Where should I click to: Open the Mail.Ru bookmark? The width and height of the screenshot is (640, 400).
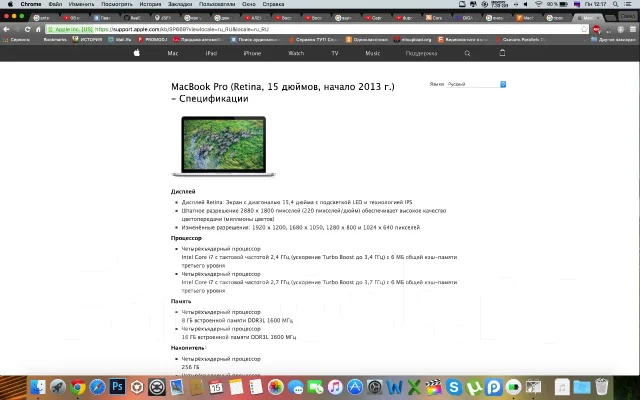[x=120, y=40]
